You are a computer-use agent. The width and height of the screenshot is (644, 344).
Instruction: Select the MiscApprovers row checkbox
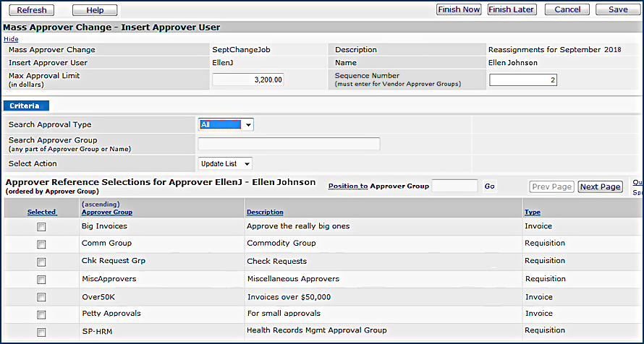(41, 280)
